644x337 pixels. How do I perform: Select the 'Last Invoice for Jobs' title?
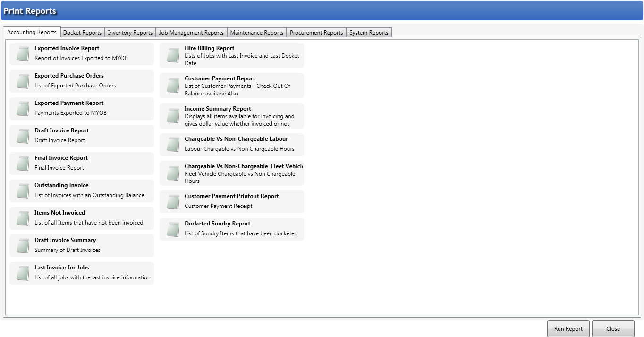[62, 268]
